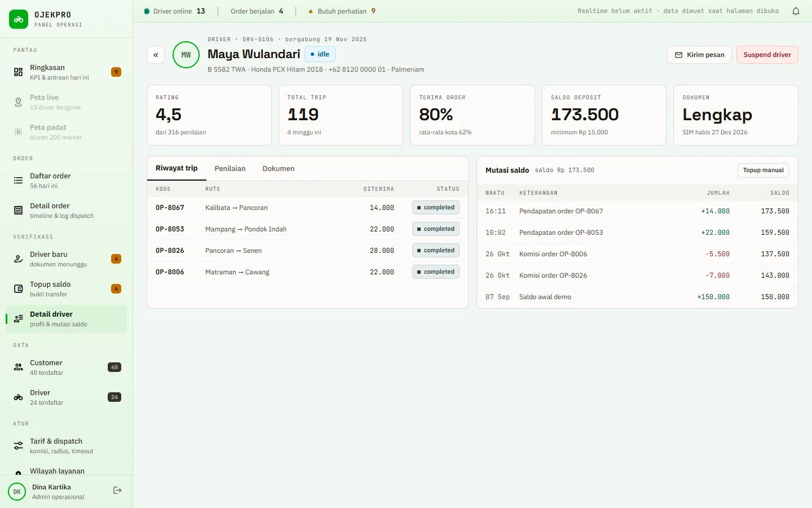Select trip row OP-8067
812x508 pixels.
(x=307, y=208)
